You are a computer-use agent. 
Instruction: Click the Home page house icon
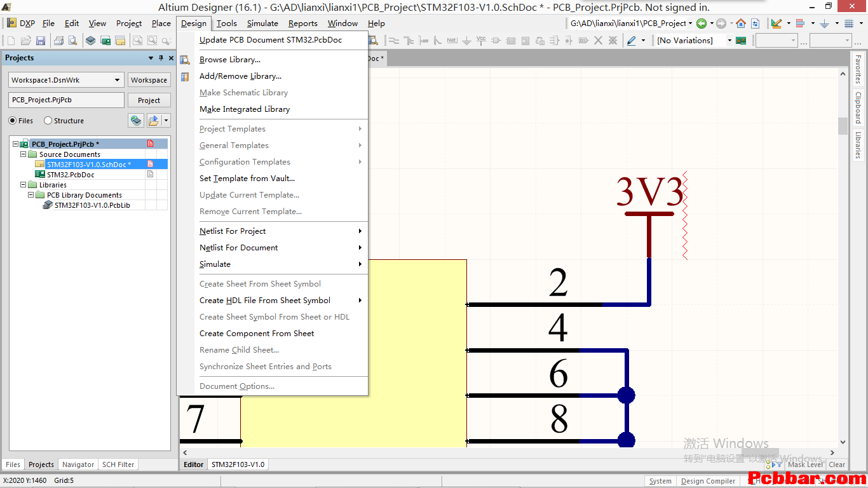(741, 24)
